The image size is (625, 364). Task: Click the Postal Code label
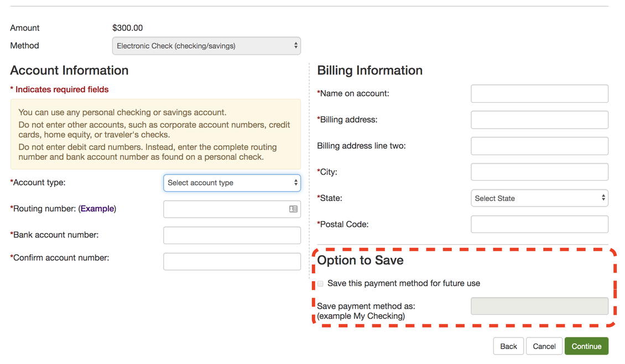click(343, 224)
